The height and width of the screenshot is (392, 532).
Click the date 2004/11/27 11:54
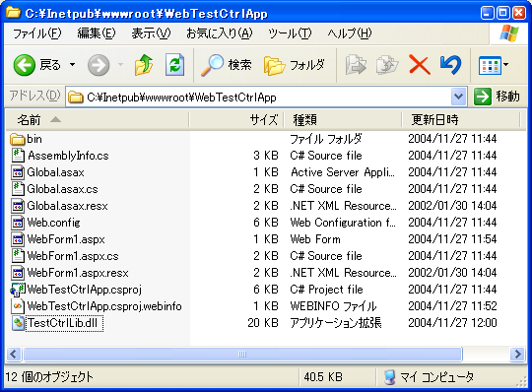(452, 239)
